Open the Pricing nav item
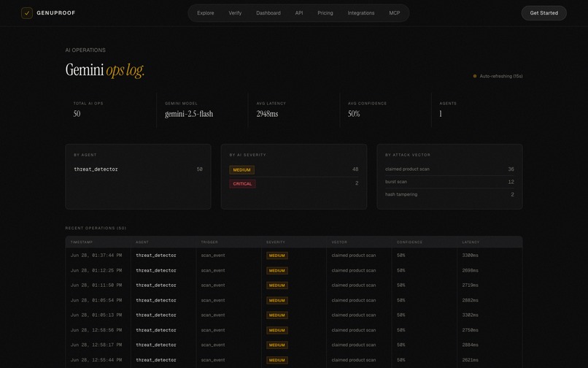 click(325, 13)
